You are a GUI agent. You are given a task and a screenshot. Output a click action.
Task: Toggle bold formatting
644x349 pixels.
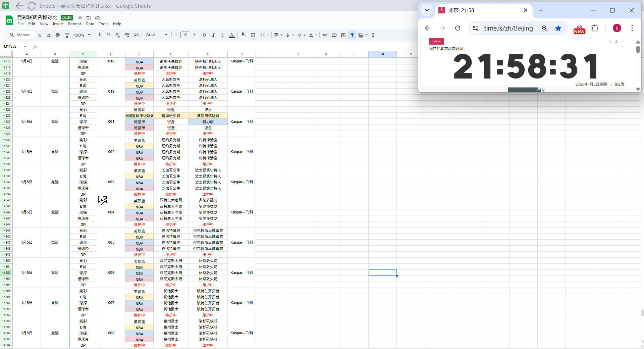[204, 35]
